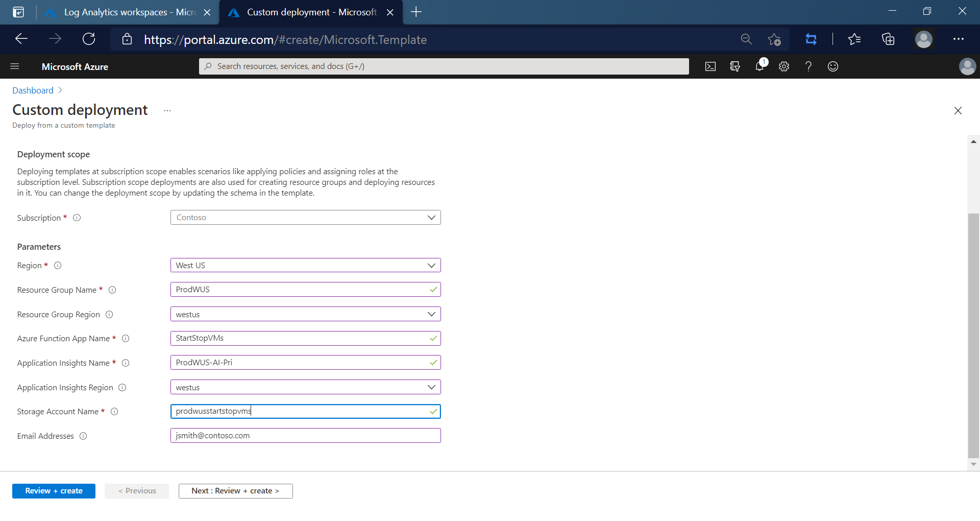Open the portal Settings gear
980x521 pixels.
point(784,66)
